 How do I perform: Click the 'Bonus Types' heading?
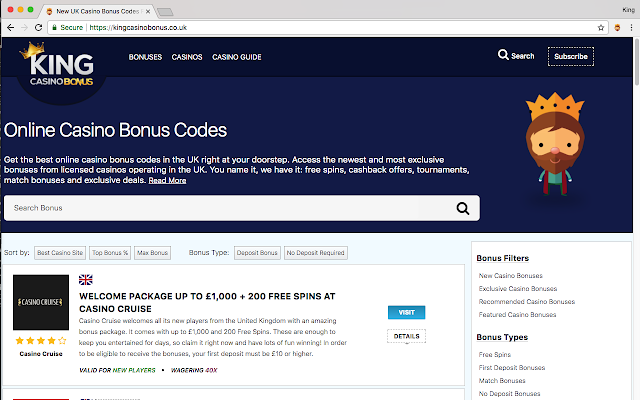pos(502,337)
